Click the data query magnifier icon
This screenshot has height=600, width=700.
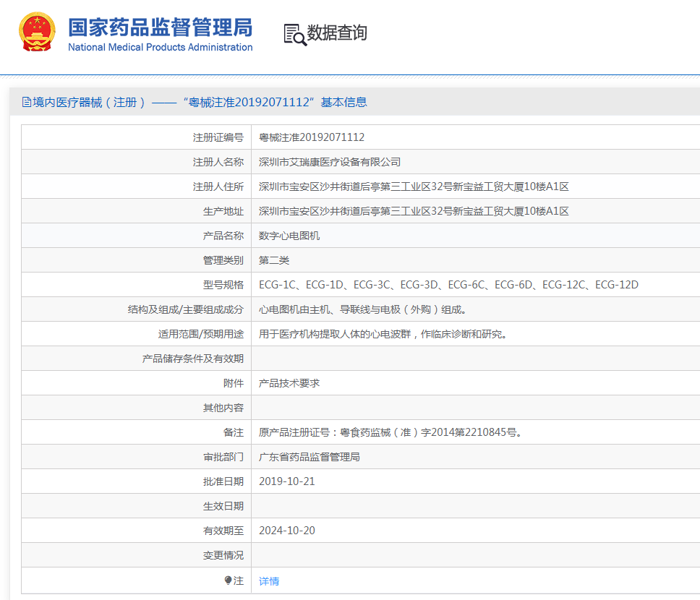(x=295, y=35)
